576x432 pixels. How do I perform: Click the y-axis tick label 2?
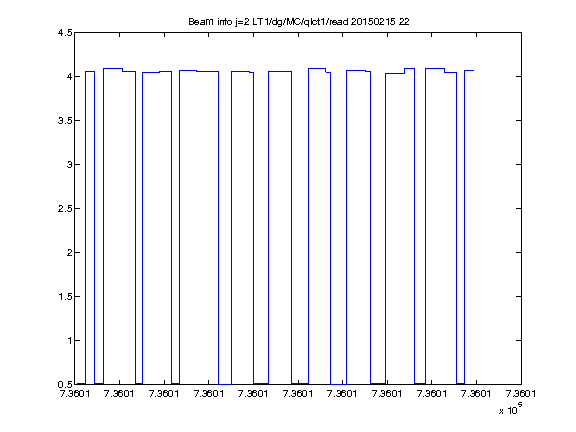[69, 252]
